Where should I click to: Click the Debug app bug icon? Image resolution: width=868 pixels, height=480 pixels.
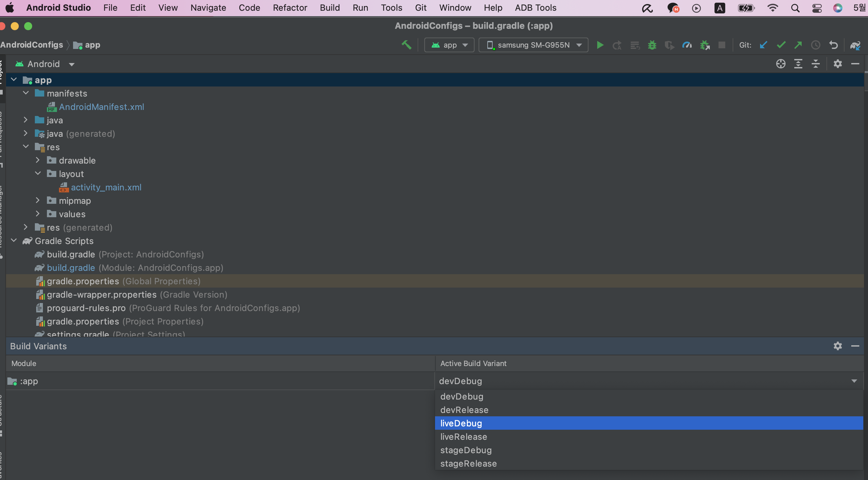(652, 45)
